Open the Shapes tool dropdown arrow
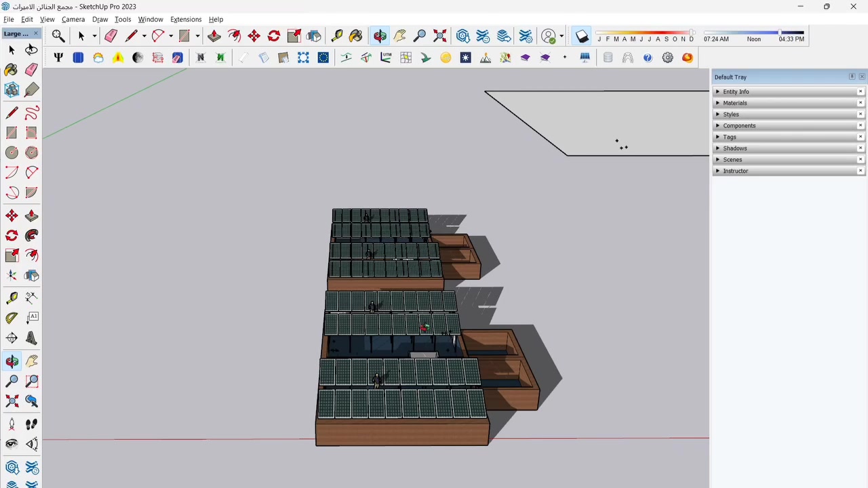This screenshot has height=488, width=868. coord(197,36)
